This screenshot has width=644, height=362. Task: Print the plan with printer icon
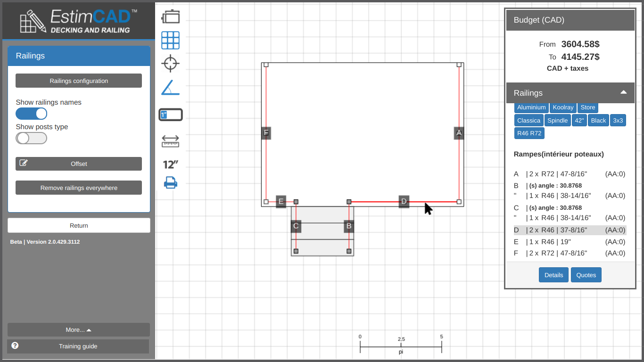[171, 182]
